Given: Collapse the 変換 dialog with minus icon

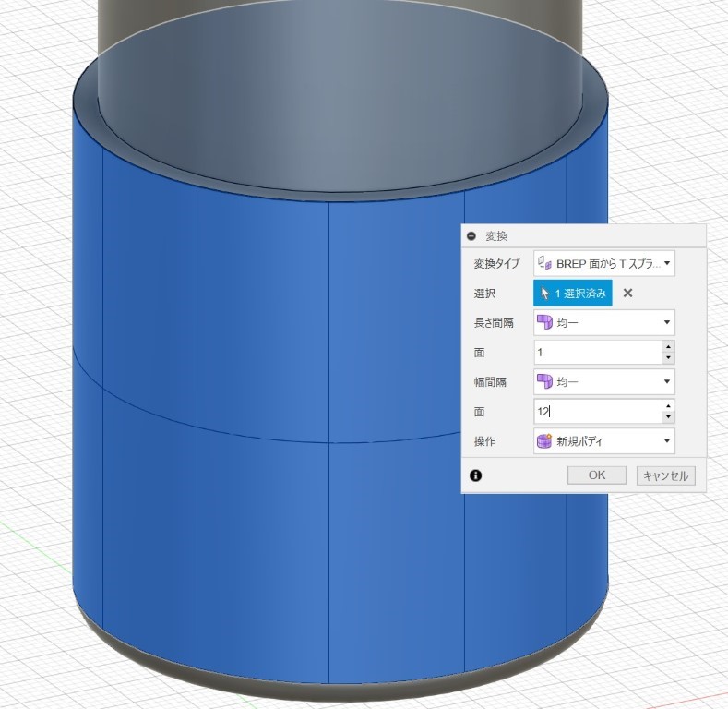Looking at the screenshot, I should (x=471, y=236).
